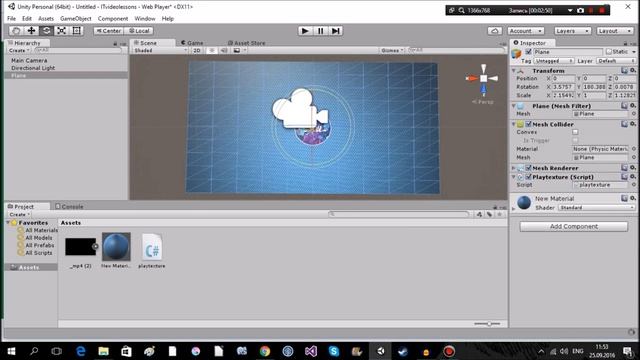Toggle Center pivot mode button

click(109, 31)
